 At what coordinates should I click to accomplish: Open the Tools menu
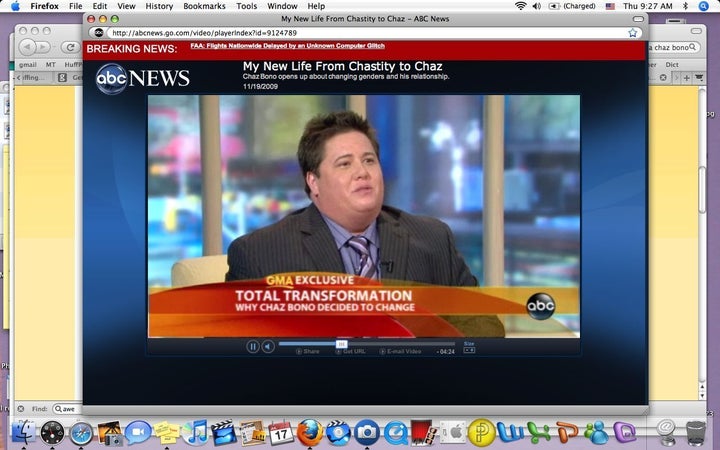247,6
